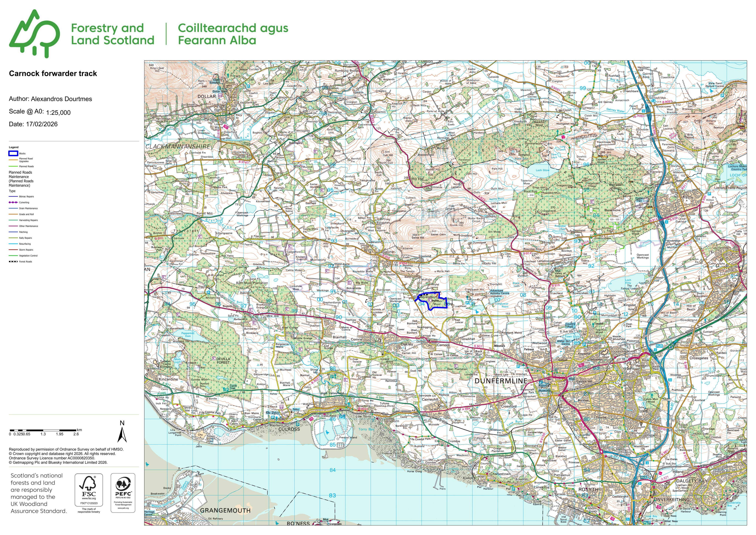Screen dimensions: 756x535
Task: Click the 'Harvesting Repairs' legend label
Action: pos(28,220)
